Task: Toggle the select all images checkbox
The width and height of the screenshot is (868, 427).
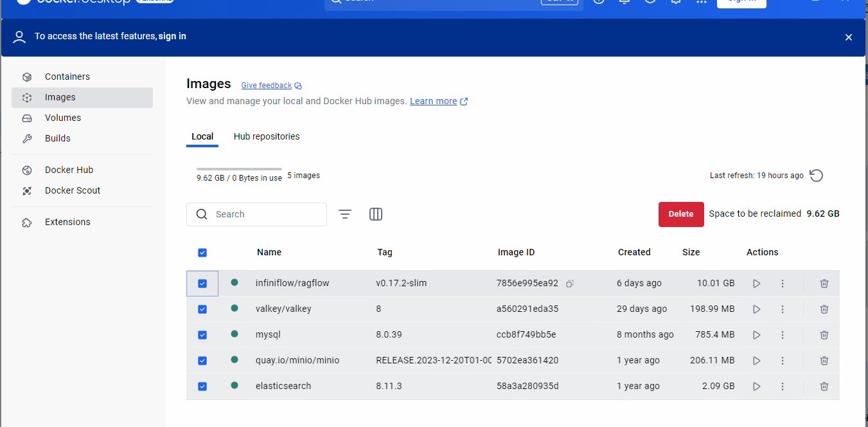Action: coord(202,253)
